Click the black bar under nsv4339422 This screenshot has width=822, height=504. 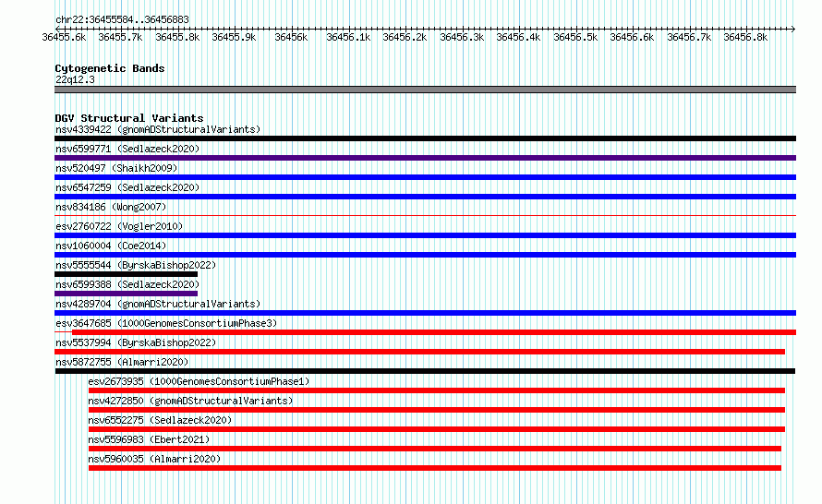click(x=425, y=138)
